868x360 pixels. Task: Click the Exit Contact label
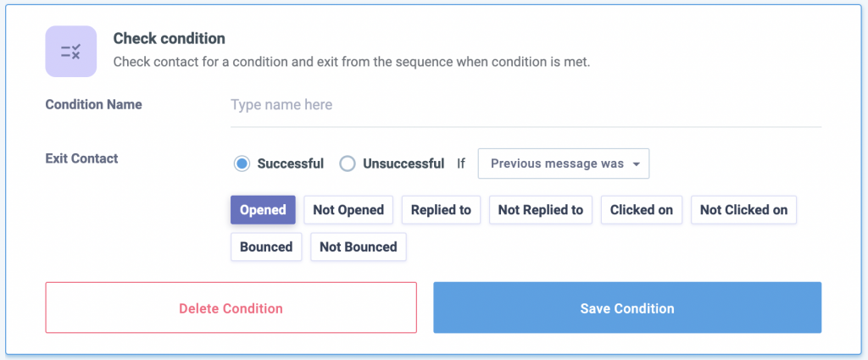[81, 158]
